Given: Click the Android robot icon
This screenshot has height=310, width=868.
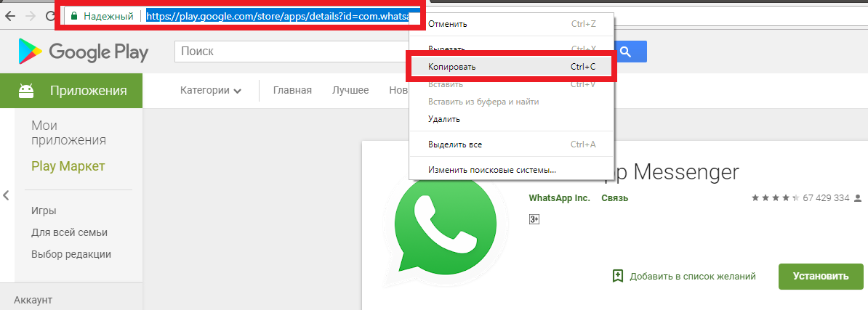Looking at the screenshot, I should 26,91.
